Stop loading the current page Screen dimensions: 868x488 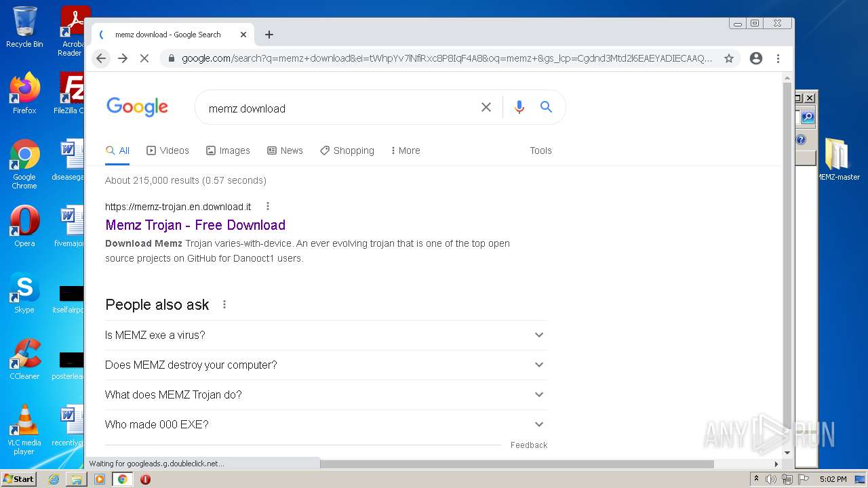144,58
